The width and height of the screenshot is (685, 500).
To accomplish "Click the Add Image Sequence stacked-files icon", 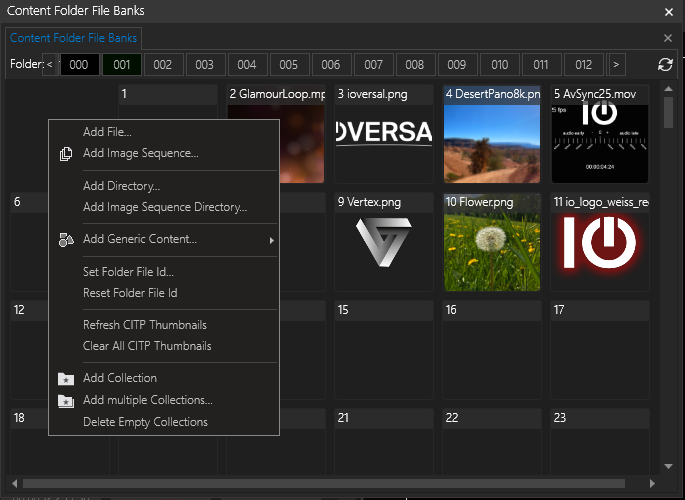I will (x=66, y=154).
